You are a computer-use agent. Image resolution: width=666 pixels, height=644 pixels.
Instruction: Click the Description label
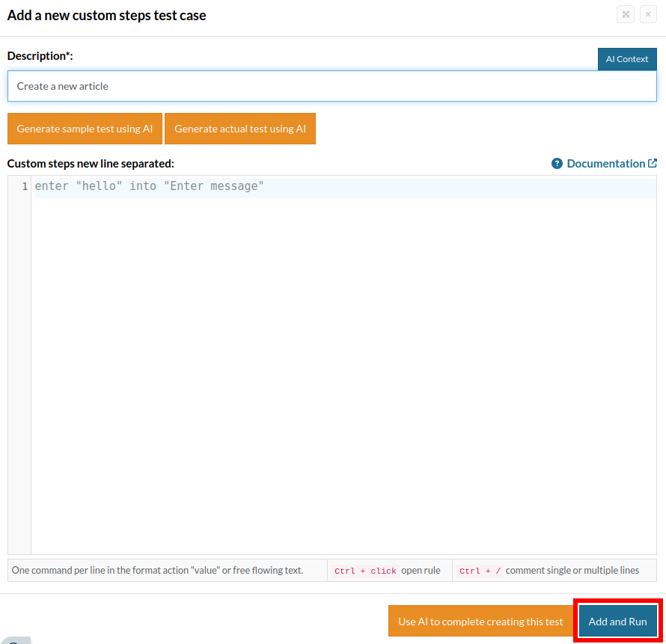[40, 55]
